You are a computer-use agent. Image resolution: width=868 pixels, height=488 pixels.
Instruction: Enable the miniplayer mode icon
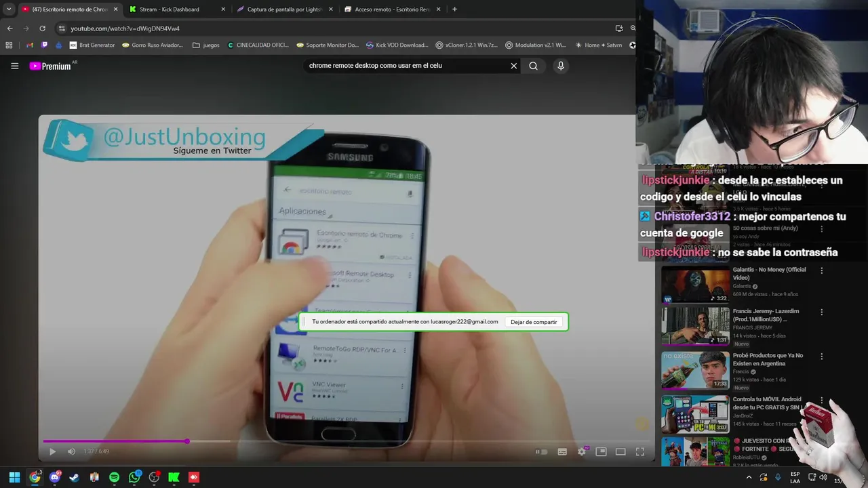pos(601,451)
